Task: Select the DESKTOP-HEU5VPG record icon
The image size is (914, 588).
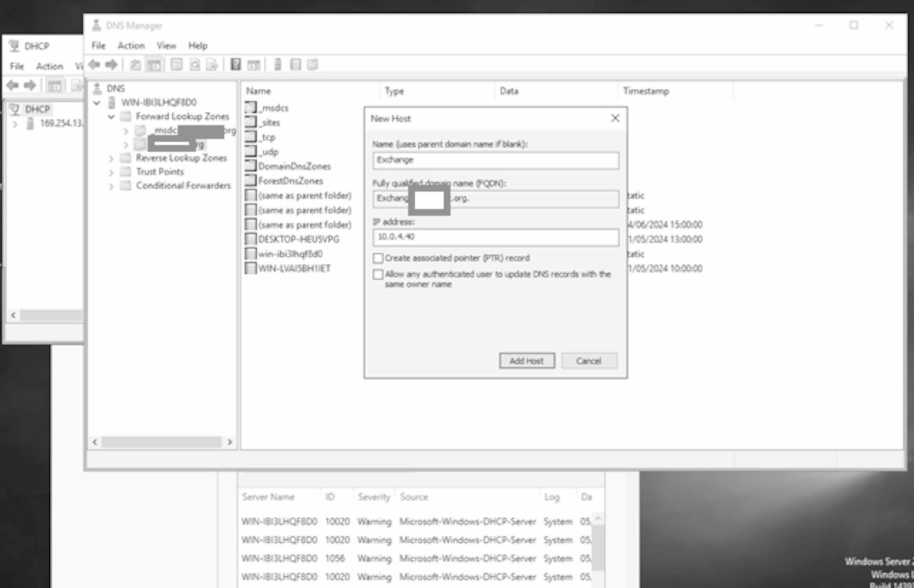Action: [250, 239]
